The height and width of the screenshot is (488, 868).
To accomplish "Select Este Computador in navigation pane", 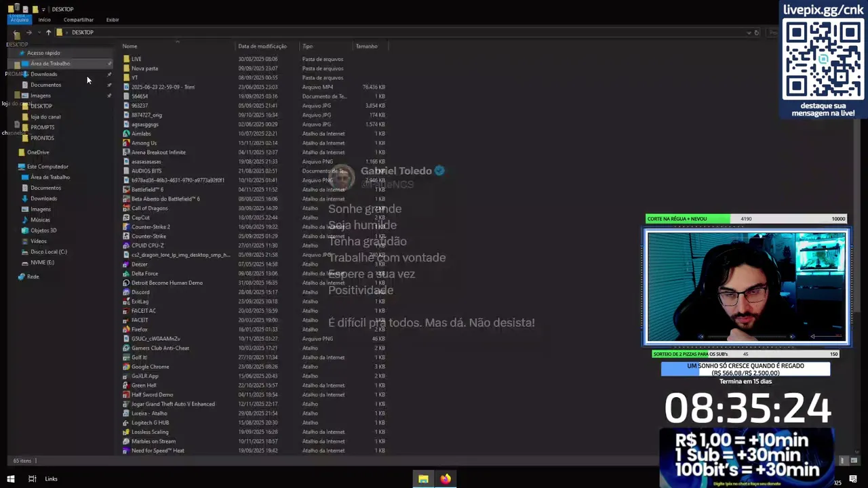I will tap(47, 167).
